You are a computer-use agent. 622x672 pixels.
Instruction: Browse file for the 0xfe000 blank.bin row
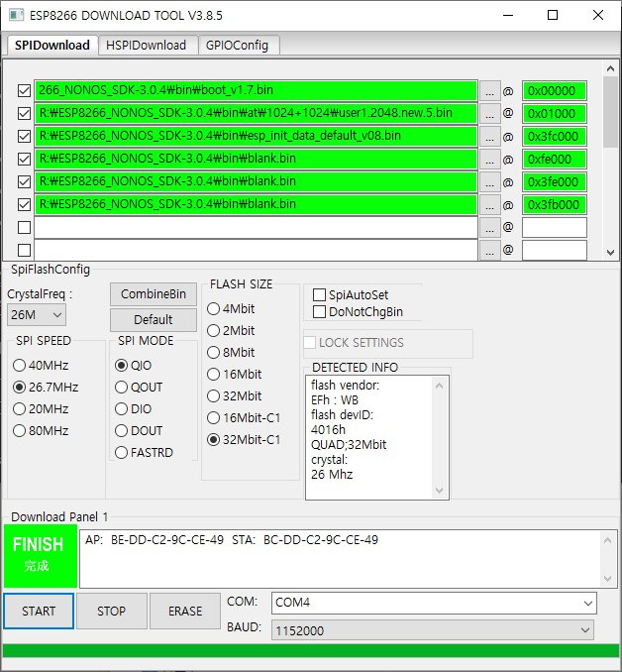[489, 159]
